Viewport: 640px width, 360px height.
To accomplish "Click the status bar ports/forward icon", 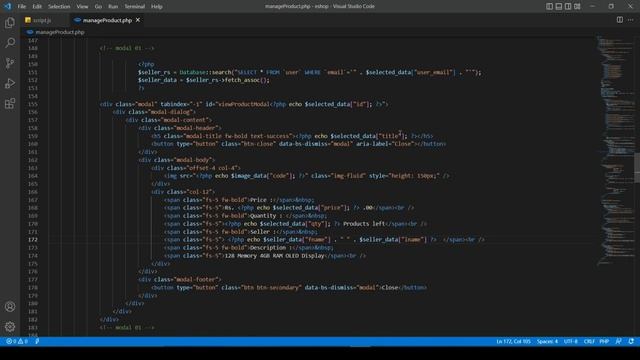I will [x=37, y=341].
